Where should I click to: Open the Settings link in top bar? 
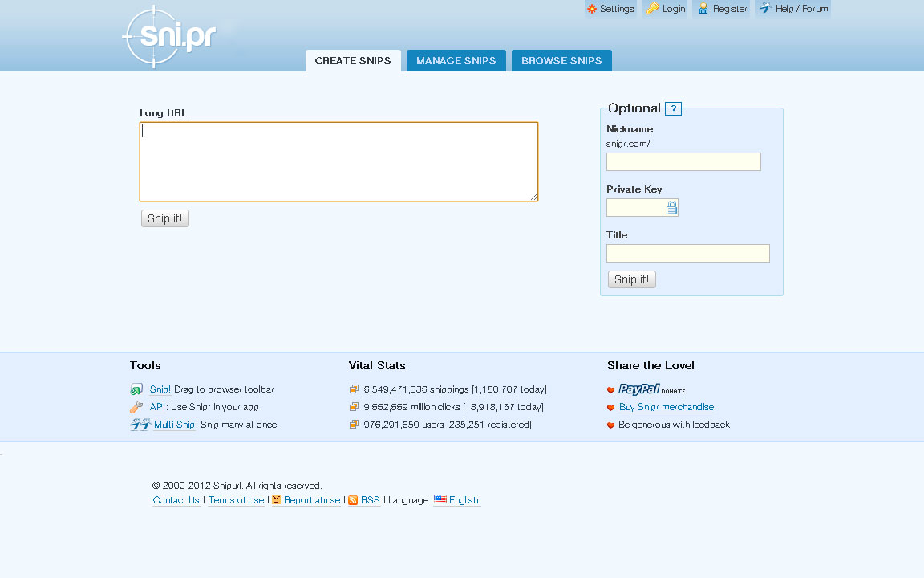610,9
